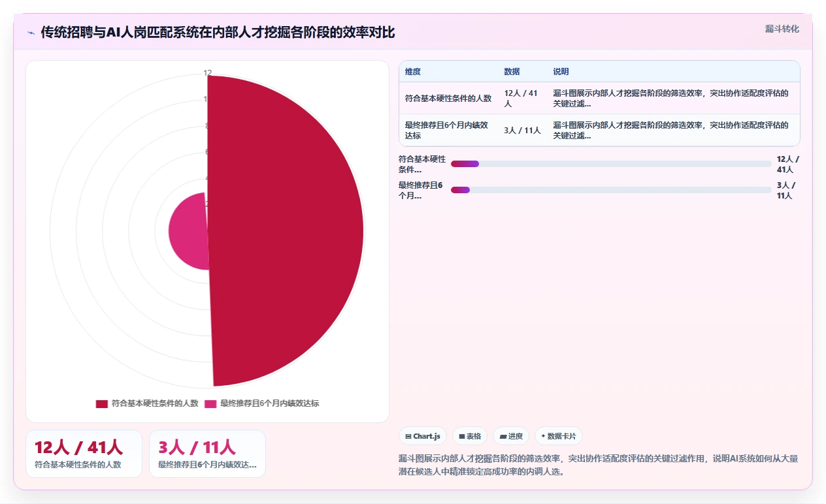Viewport: 826px width, 504px height.
Task: Toggle legend swatch for 最终推荐且6个月内绩效达标
Action: point(210,403)
